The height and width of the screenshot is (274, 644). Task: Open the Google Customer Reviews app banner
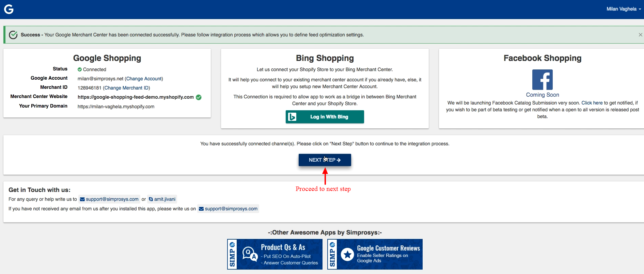point(375,254)
